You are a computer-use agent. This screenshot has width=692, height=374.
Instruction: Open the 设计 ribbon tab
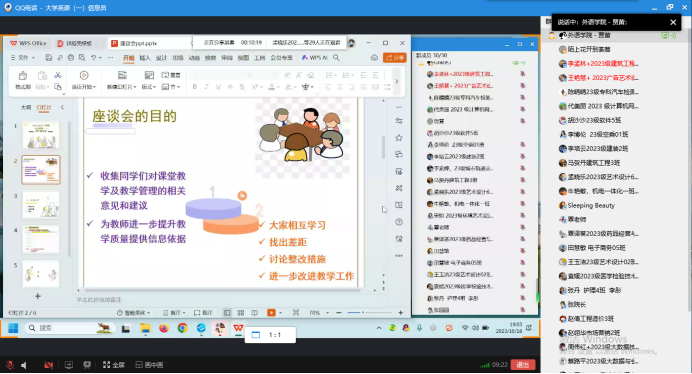coord(161,58)
